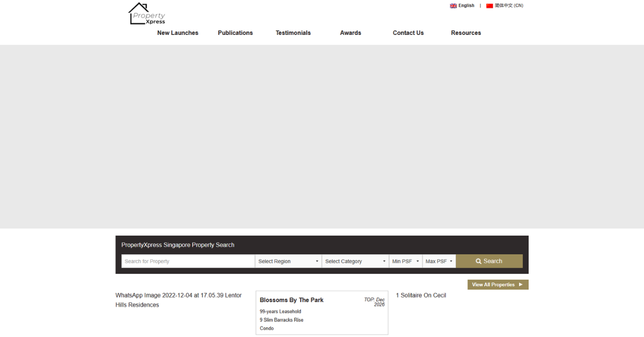
Task: Go to the Publications menu item
Action: (x=235, y=33)
